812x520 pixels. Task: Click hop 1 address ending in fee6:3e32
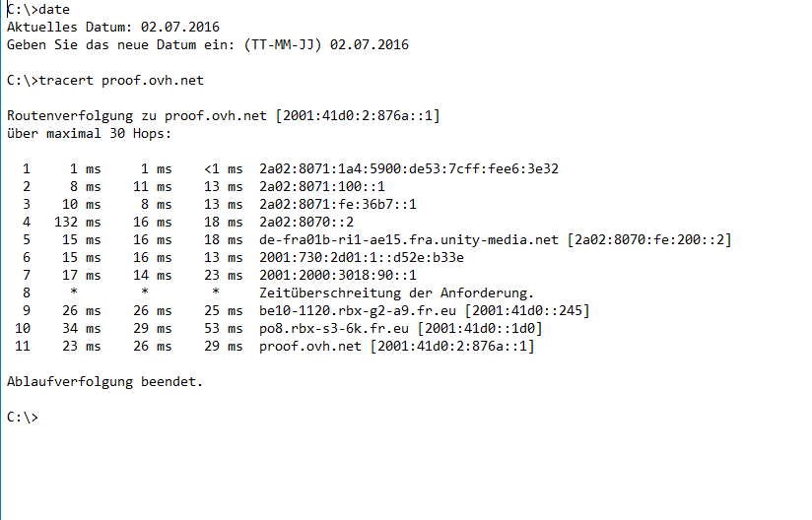click(x=408, y=168)
